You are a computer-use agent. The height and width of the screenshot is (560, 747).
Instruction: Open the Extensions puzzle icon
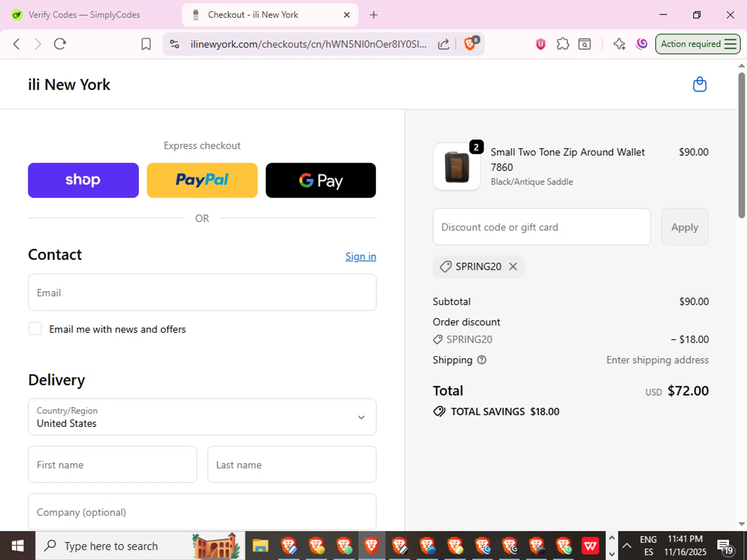coord(563,44)
